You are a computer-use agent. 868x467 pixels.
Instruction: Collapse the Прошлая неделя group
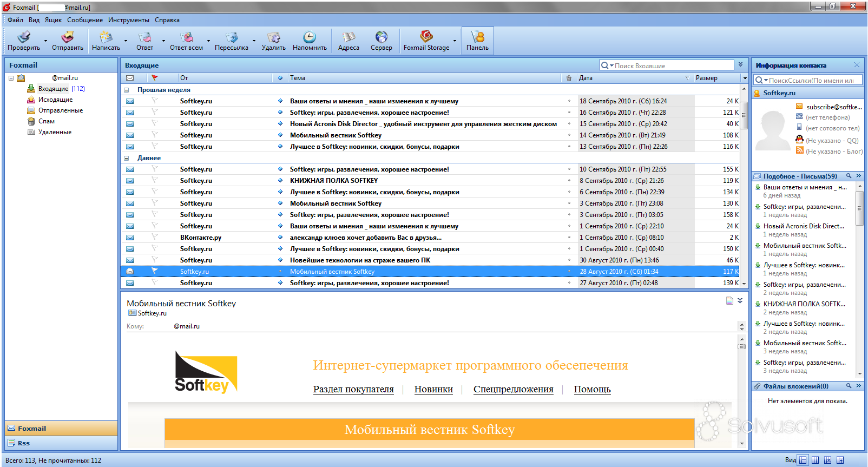127,90
